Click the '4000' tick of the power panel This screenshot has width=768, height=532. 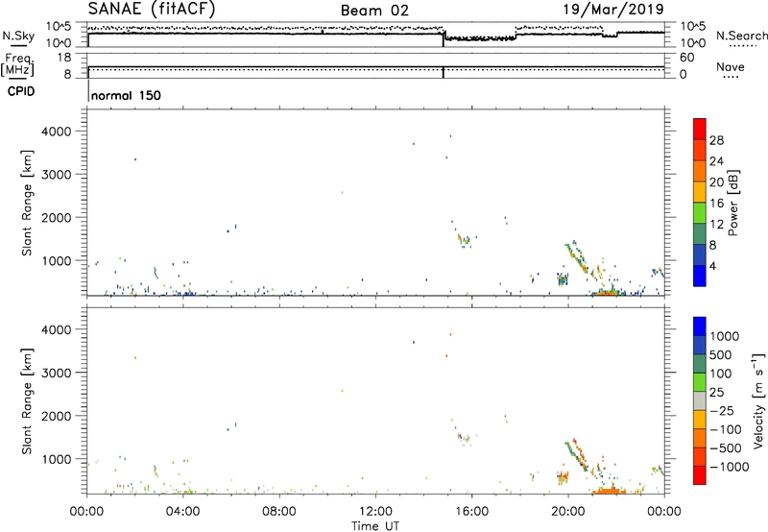coord(57,132)
